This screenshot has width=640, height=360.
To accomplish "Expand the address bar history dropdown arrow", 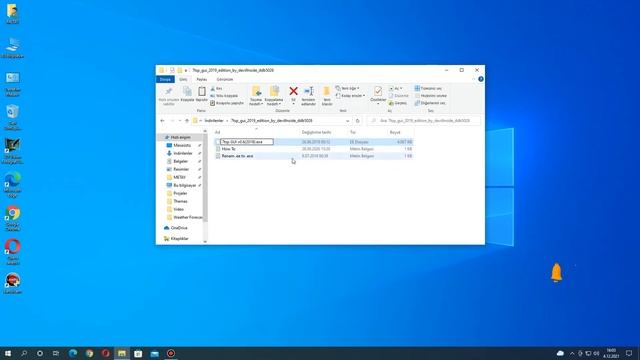I will (x=348, y=121).
